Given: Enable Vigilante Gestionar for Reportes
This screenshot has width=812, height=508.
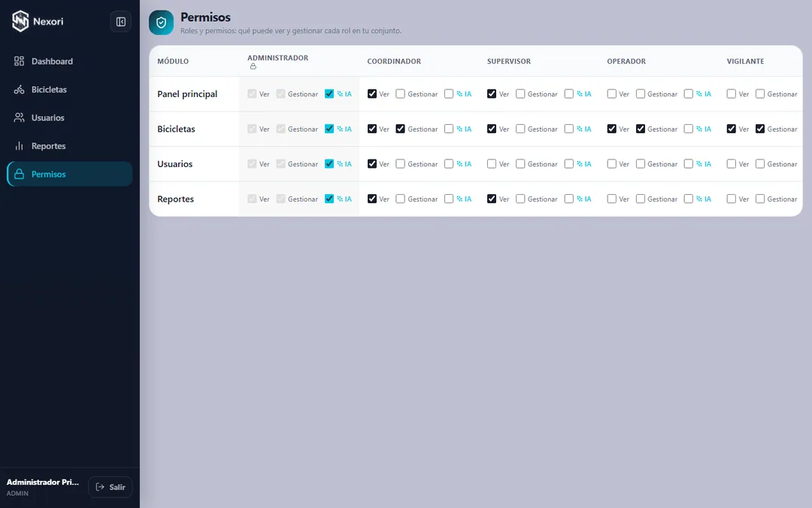Looking at the screenshot, I should 760,199.
